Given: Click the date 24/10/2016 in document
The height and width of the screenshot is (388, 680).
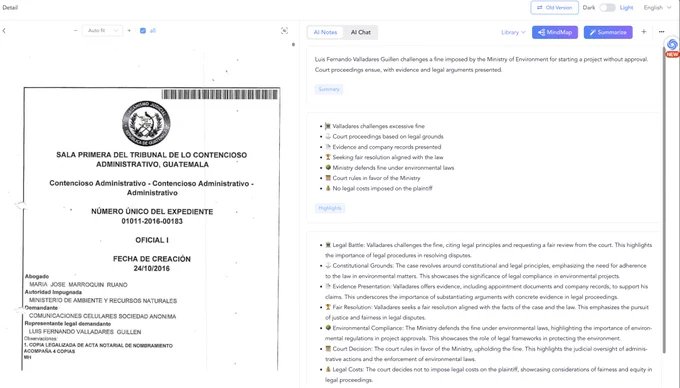Looking at the screenshot, I should click(152, 269).
